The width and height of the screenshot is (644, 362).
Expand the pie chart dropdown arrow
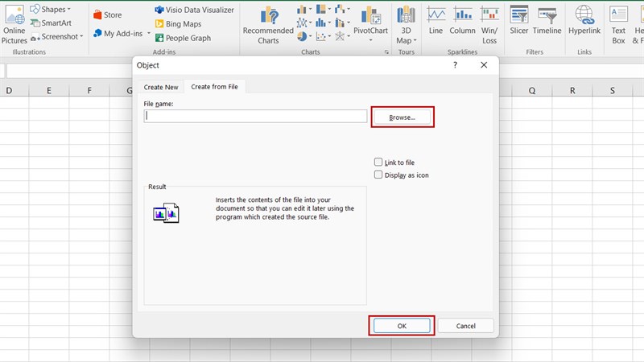coord(310,36)
